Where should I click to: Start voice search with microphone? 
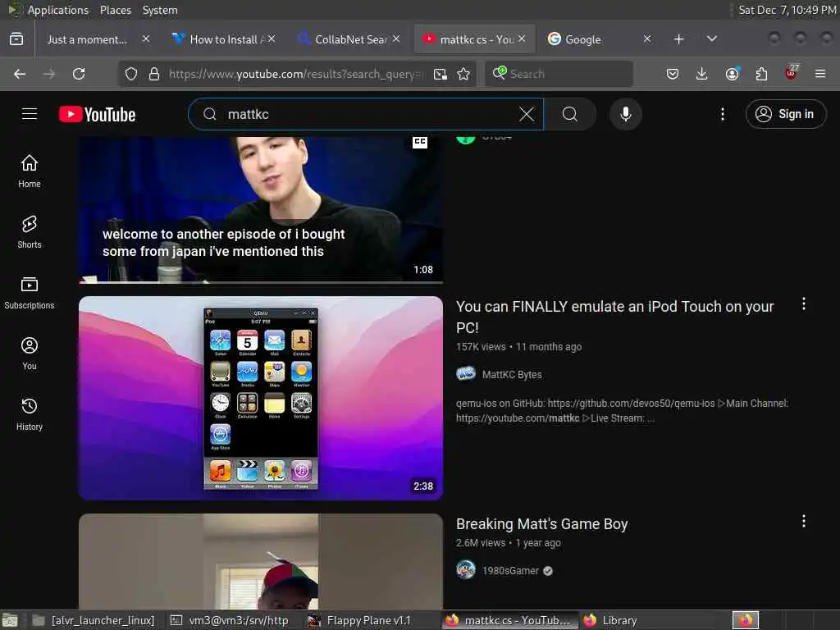pyautogui.click(x=626, y=114)
